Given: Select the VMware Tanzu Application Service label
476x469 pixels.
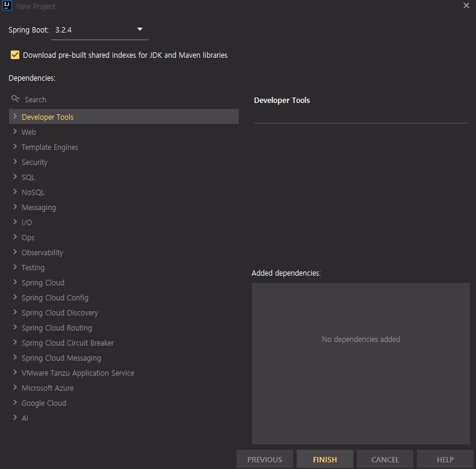Looking at the screenshot, I should click(78, 373).
